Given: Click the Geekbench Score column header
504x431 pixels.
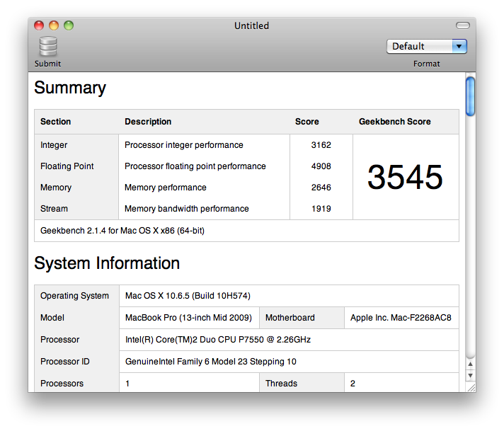Looking at the screenshot, I should coord(395,122).
